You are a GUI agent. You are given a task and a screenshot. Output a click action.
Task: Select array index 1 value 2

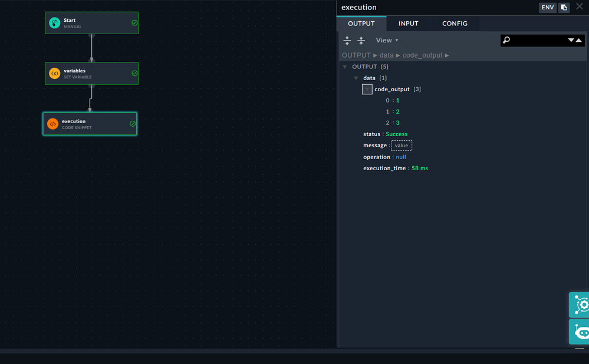[398, 111]
